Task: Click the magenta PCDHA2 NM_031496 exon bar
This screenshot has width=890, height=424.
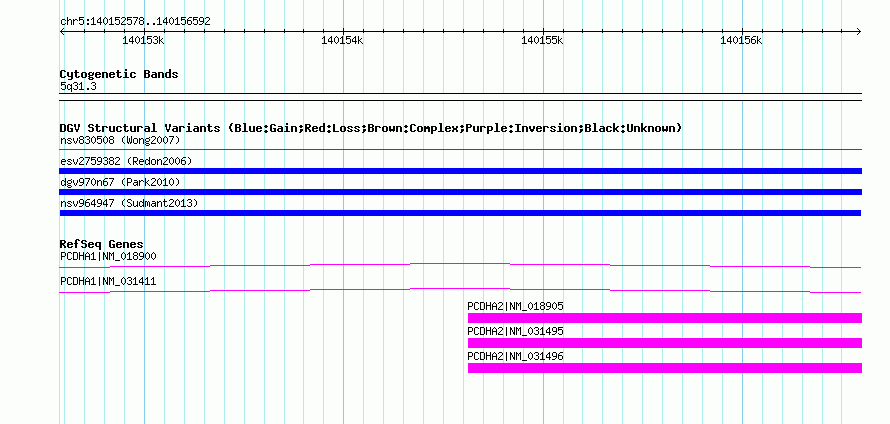Action: click(665, 368)
